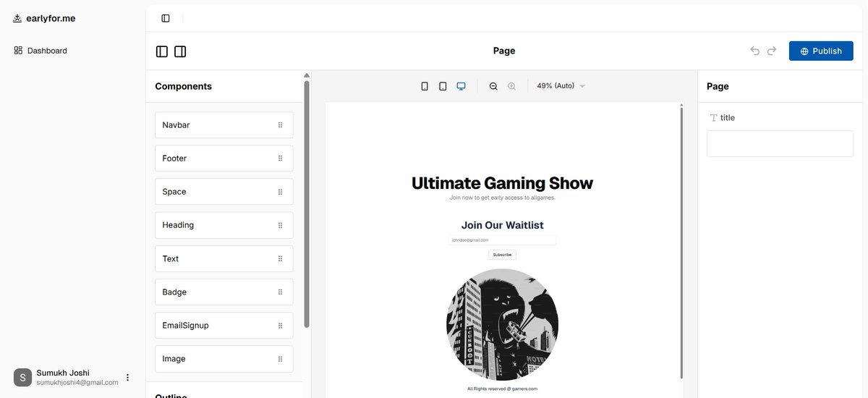Select the Image component
This screenshot has height=398, width=868.
tap(224, 359)
